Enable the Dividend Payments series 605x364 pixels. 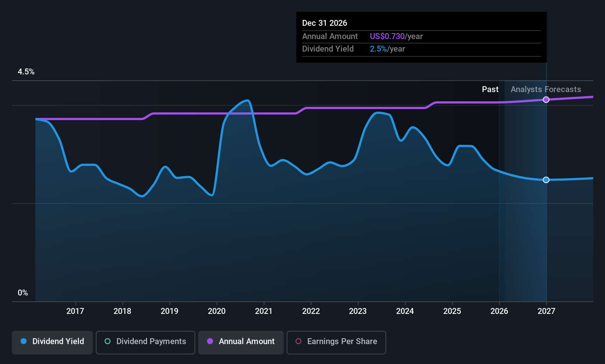146,342
